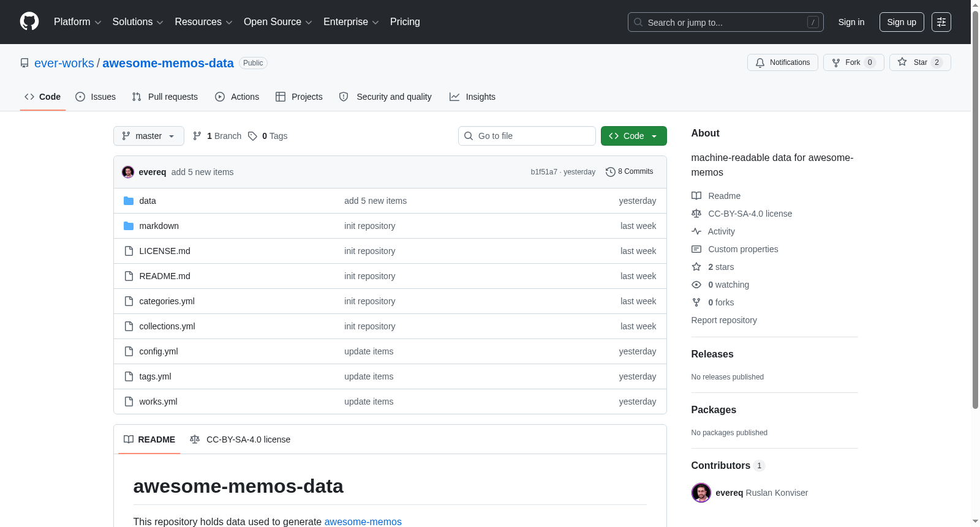Click the works.yml file icon
The image size is (980, 527).
point(129,402)
